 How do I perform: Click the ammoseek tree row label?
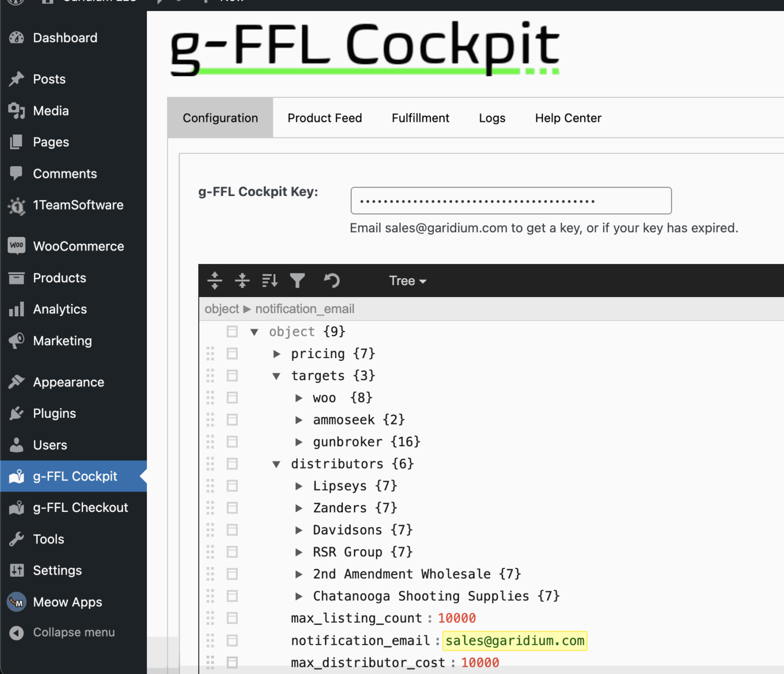tap(344, 420)
